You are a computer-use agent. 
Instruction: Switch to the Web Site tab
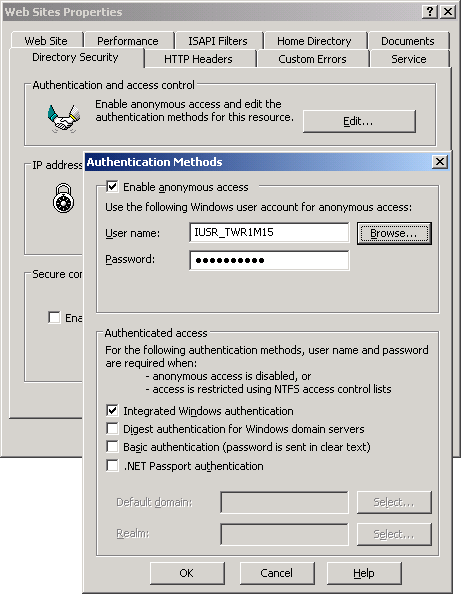(x=46, y=41)
